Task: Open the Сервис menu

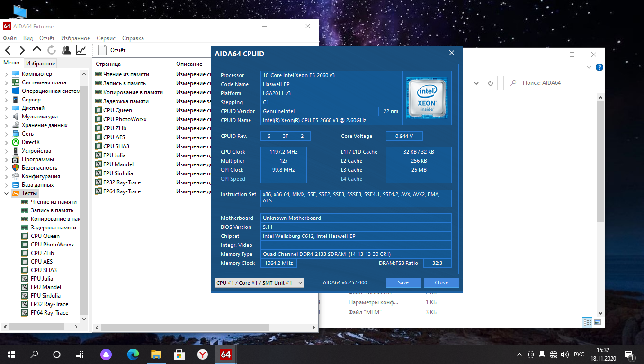Action: pyautogui.click(x=106, y=38)
